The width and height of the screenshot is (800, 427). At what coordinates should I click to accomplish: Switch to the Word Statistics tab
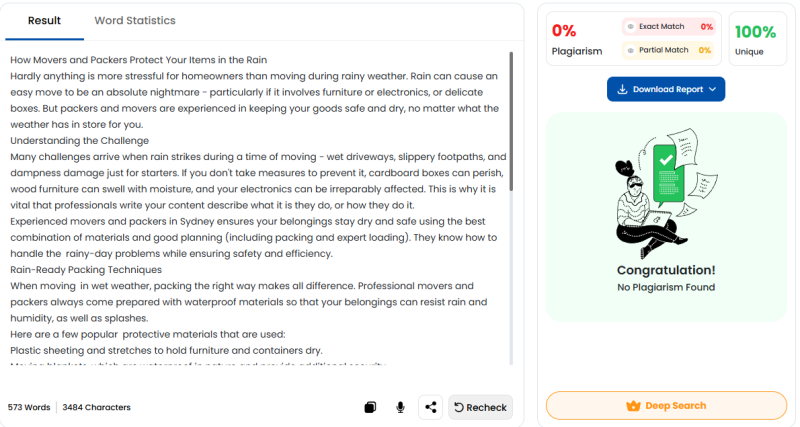pos(135,20)
